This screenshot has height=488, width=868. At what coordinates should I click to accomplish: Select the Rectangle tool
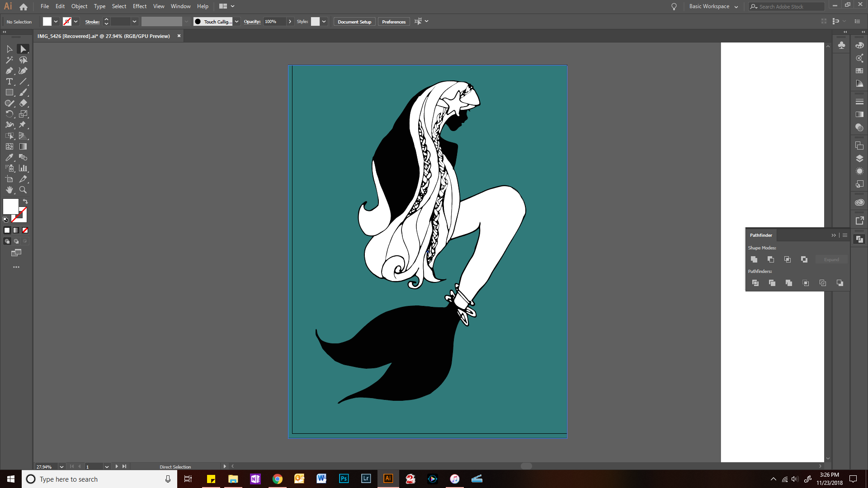coord(9,92)
